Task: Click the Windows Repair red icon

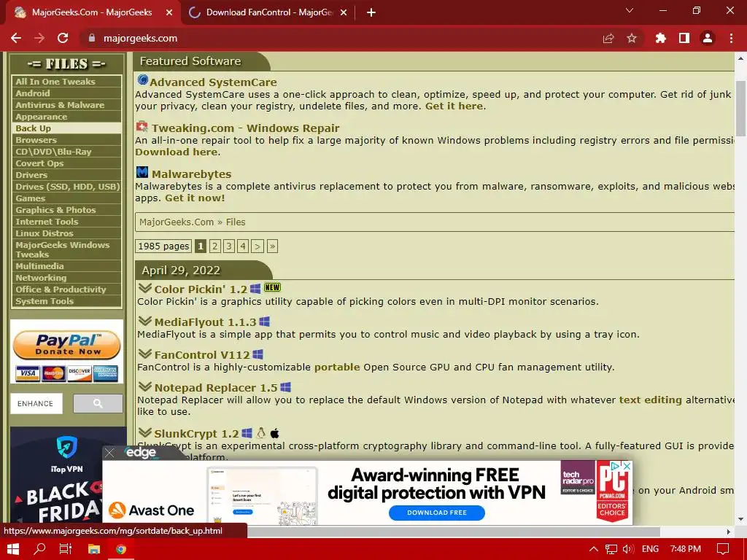Action: point(142,126)
